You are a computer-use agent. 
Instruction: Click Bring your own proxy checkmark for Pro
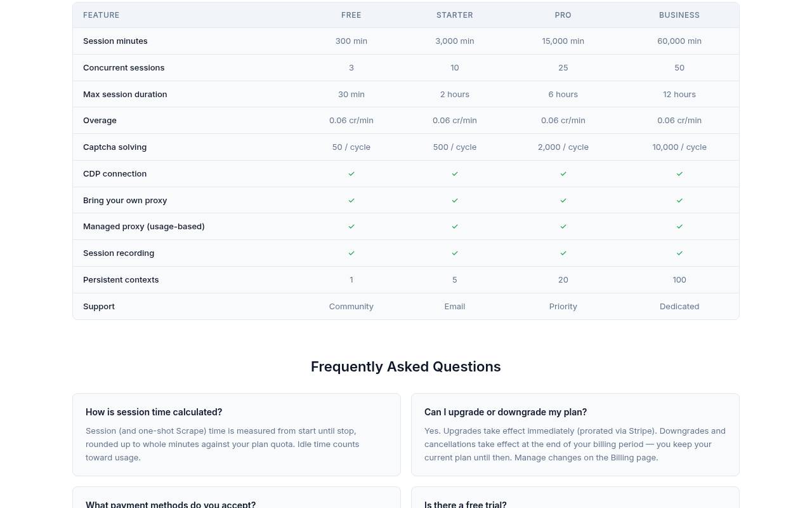563,200
